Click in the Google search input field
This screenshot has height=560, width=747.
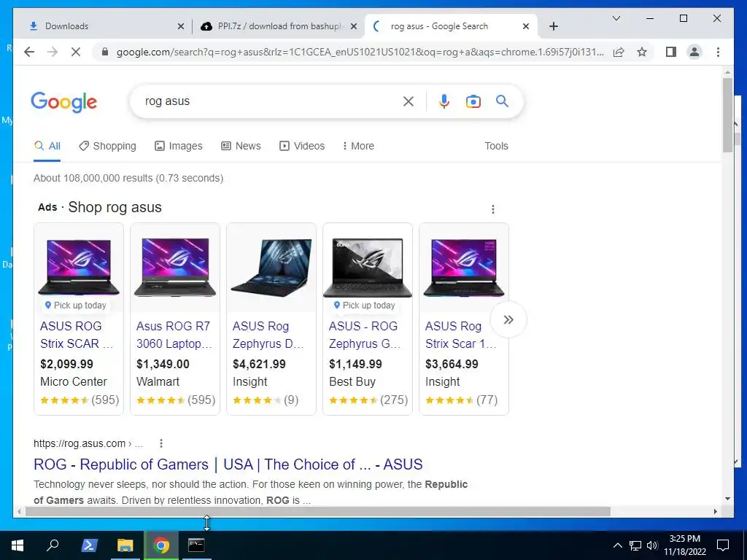269,101
